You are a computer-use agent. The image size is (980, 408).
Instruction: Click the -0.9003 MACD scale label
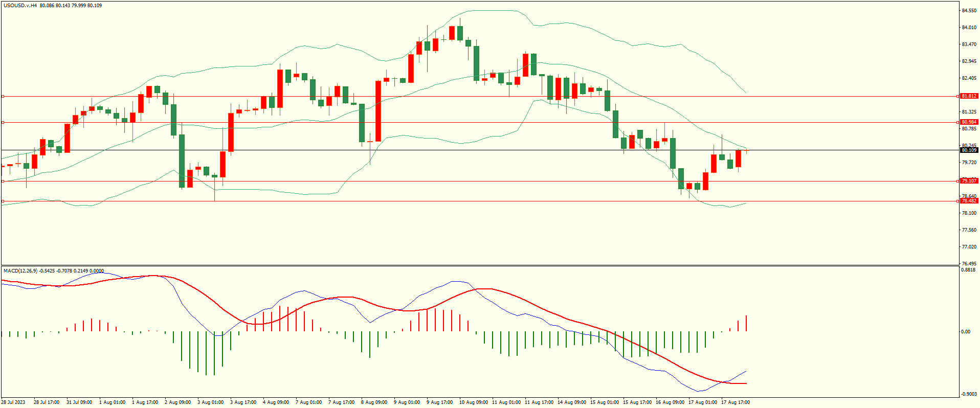(x=969, y=394)
